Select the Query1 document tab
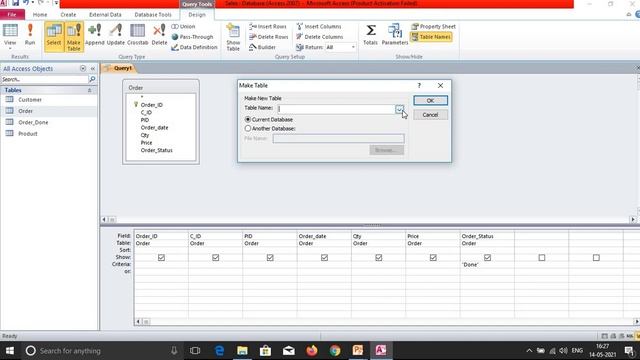Image resolution: width=640 pixels, height=360 pixels. 119,68
